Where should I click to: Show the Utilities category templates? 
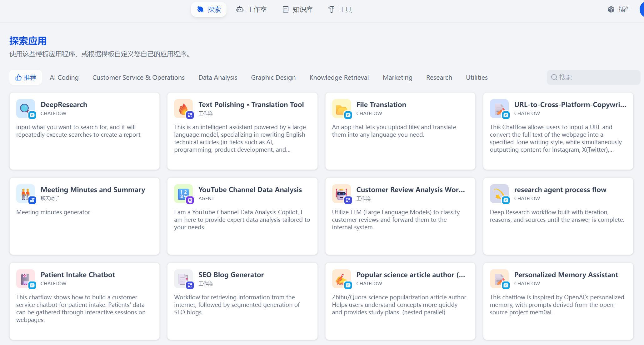(477, 78)
